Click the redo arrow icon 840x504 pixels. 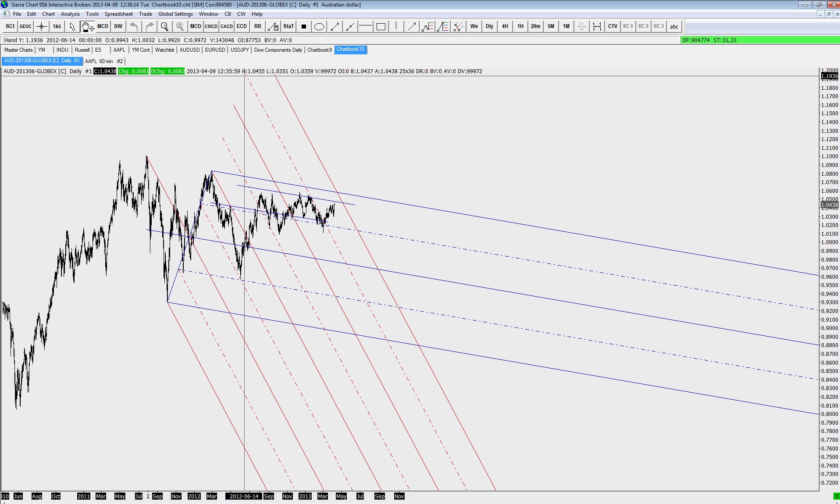coord(149,26)
